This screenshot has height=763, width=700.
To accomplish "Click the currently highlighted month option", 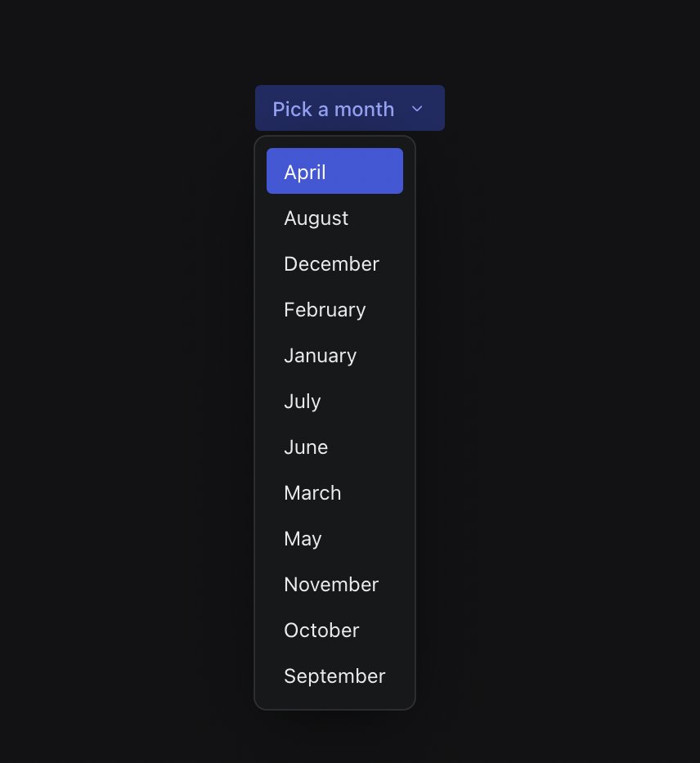I will point(334,172).
